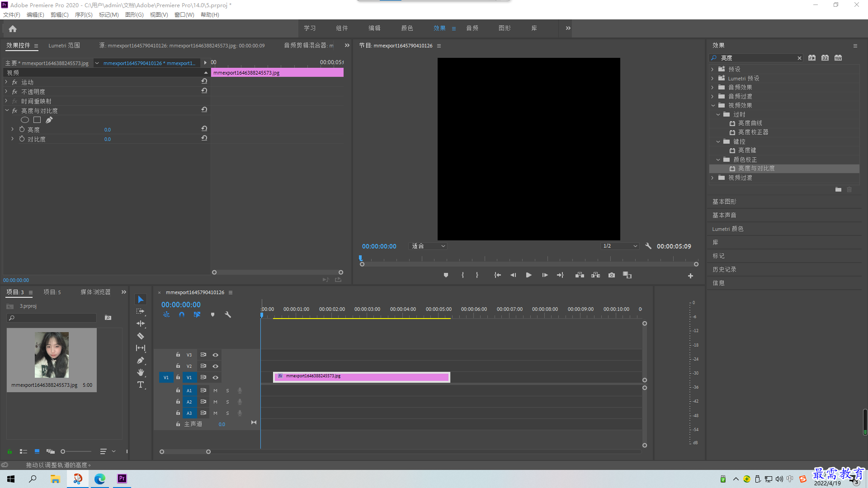Viewport: 868px width, 488px height.
Task: Open the Lumetri 颜色 panel
Action: (x=728, y=229)
